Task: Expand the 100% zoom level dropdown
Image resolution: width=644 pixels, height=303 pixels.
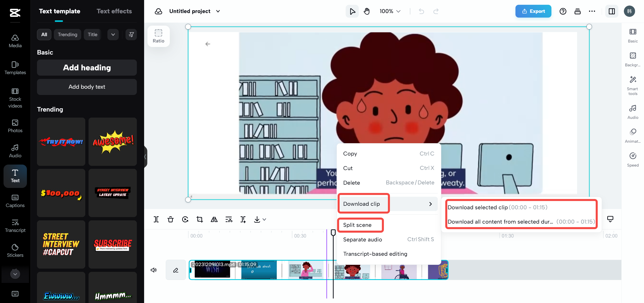Action: tap(390, 11)
